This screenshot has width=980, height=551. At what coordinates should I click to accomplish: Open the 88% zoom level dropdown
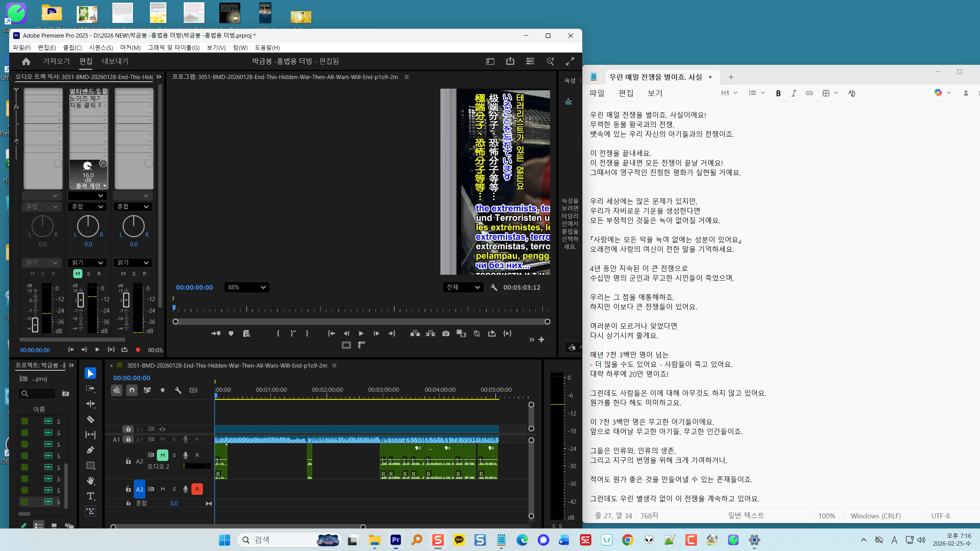tap(246, 287)
